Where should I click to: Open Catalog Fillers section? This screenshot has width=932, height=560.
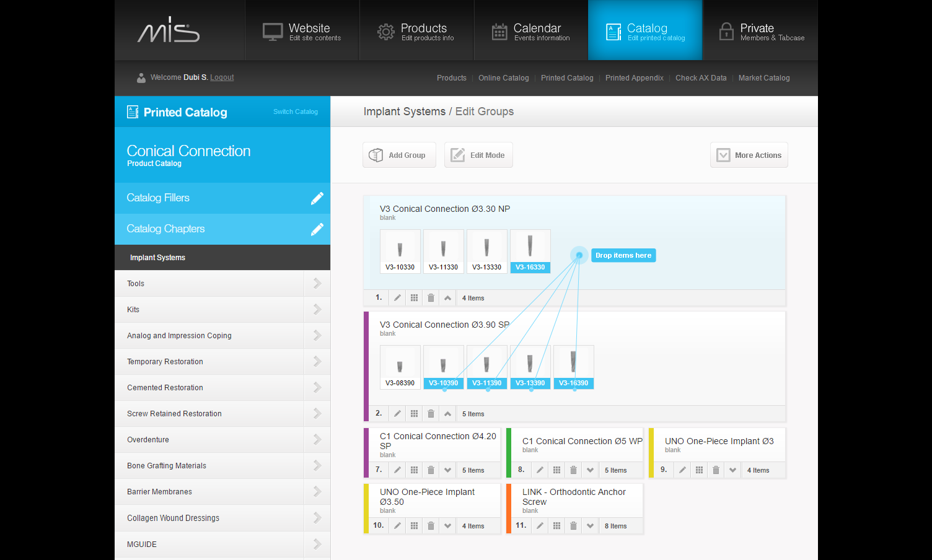[x=222, y=198]
